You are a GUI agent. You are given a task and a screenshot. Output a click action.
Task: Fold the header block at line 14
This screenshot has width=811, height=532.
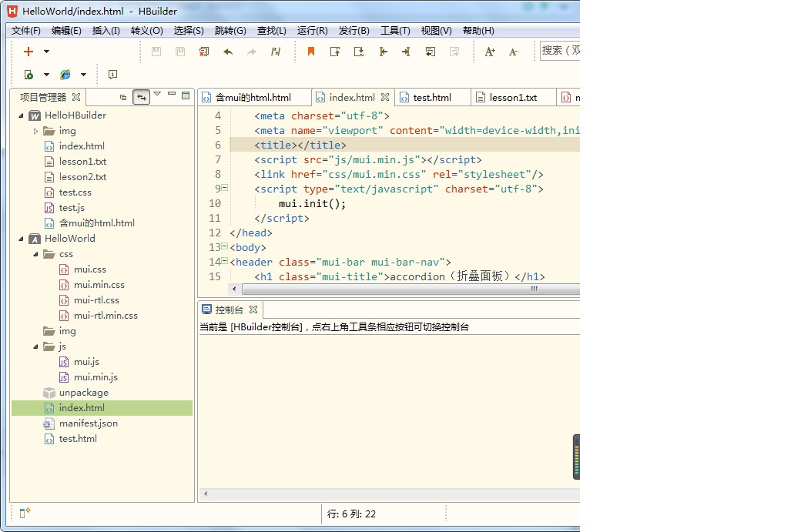(225, 260)
